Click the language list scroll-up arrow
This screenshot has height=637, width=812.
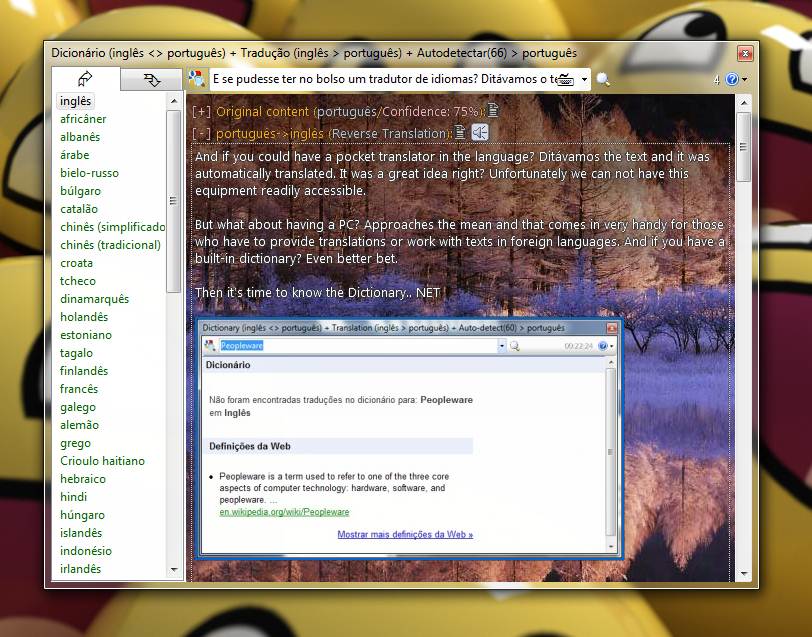pyautogui.click(x=174, y=101)
